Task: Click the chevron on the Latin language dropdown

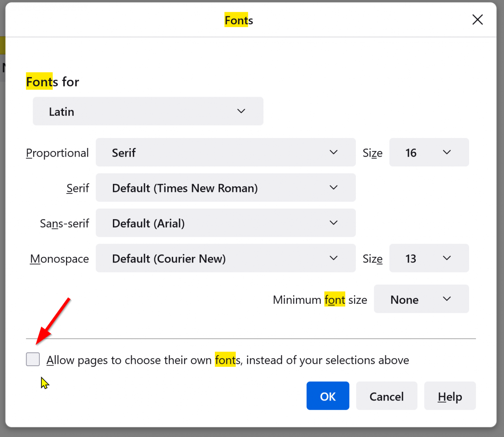Action: 241,111
